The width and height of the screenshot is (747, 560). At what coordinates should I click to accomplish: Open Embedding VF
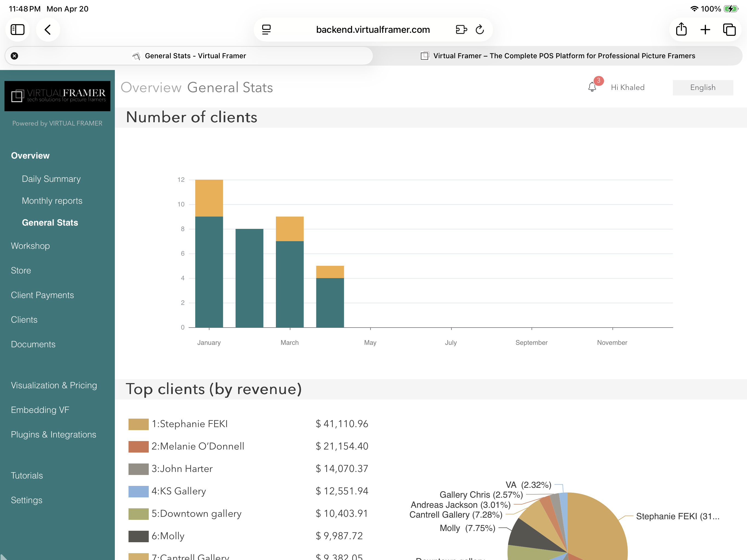tap(40, 410)
